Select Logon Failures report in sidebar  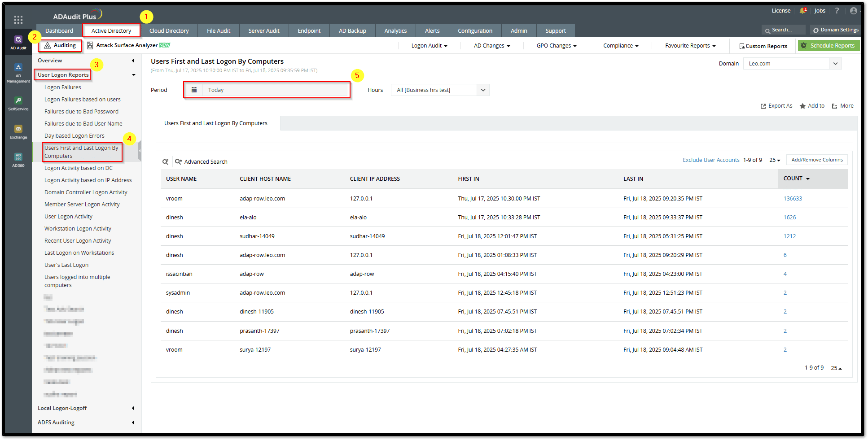pyautogui.click(x=63, y=87)
